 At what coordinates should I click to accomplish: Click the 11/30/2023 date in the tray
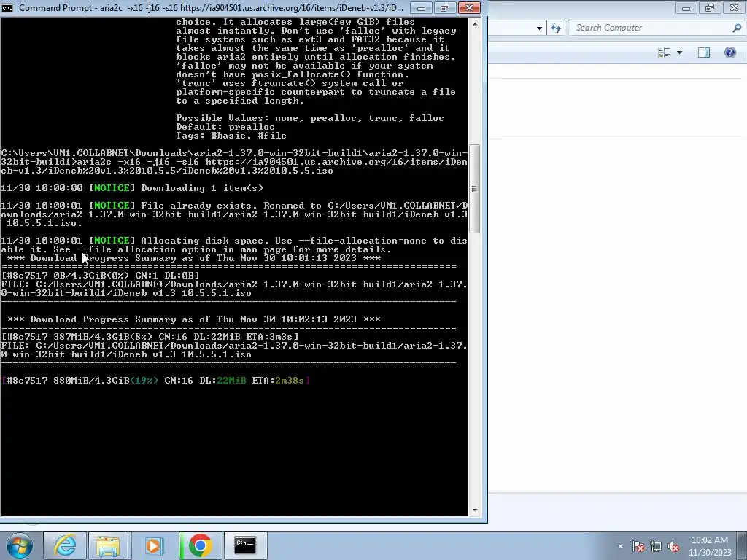pos(709,553)
